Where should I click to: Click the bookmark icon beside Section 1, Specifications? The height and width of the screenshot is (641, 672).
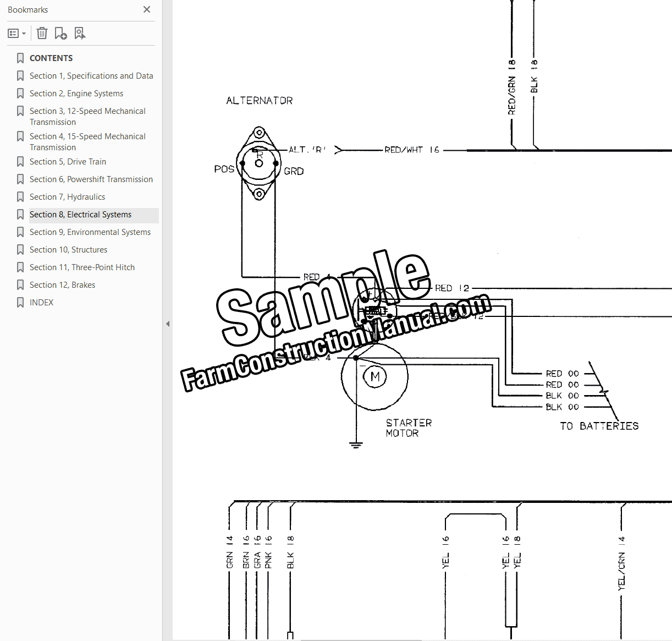tap(20, 76)
